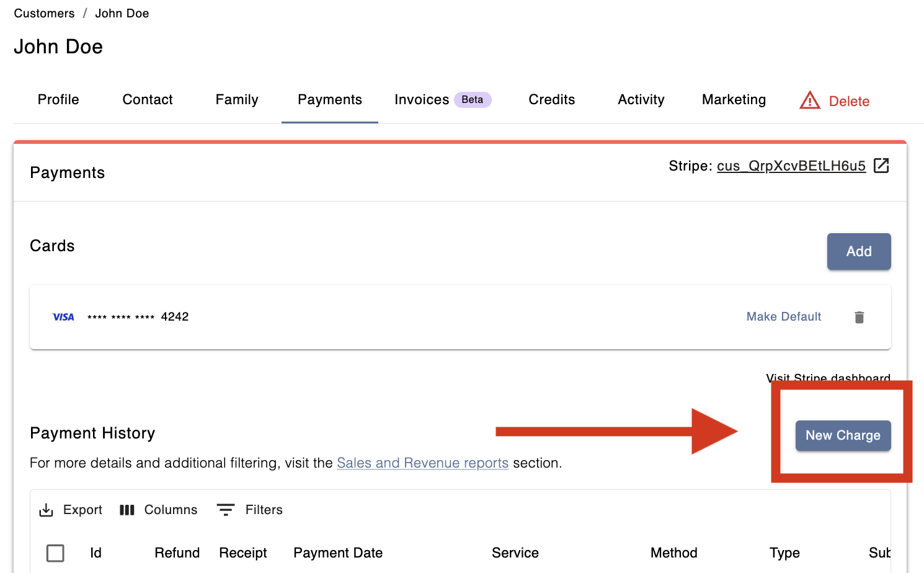Click the Visit Stripe dashboard link
Screen dimensions: 924x573
828,378
